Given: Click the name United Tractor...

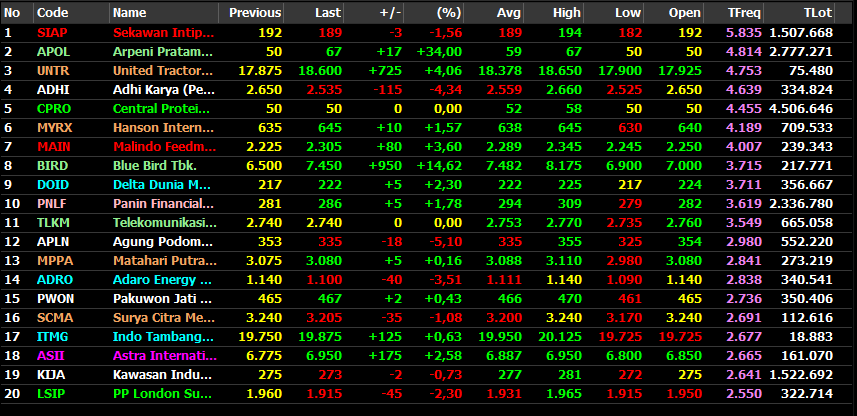Looking at the screenshot, I should coord(163,71).
